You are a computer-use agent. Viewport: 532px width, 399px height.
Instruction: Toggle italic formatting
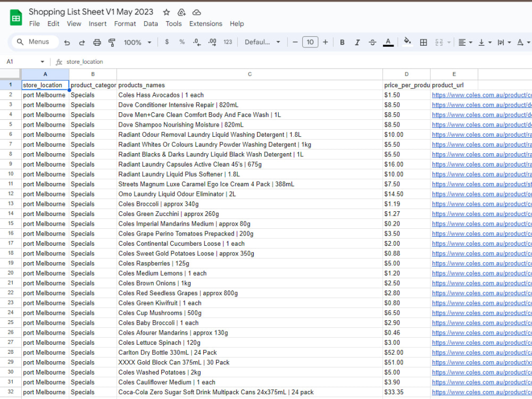pos(358,42)
